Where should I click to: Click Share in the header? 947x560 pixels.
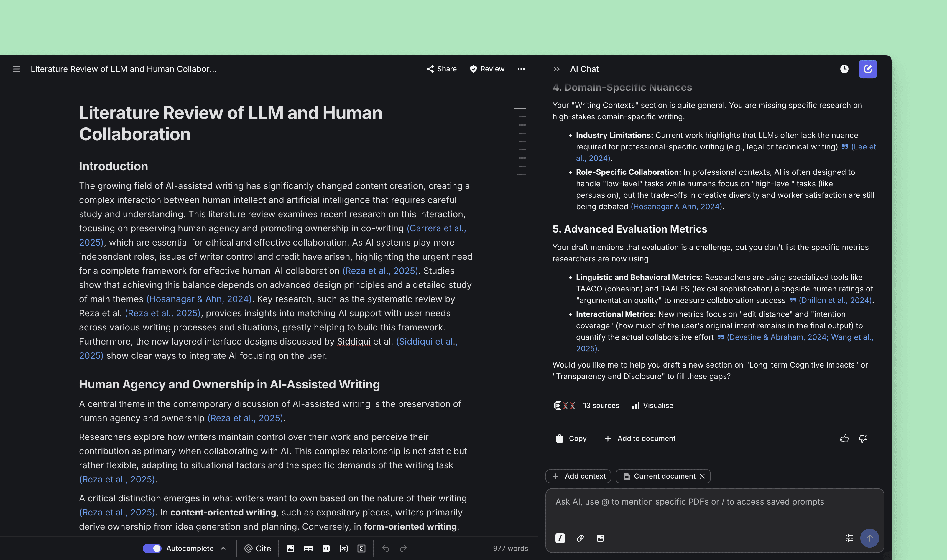pyautogui.click(x=441, y=69)
